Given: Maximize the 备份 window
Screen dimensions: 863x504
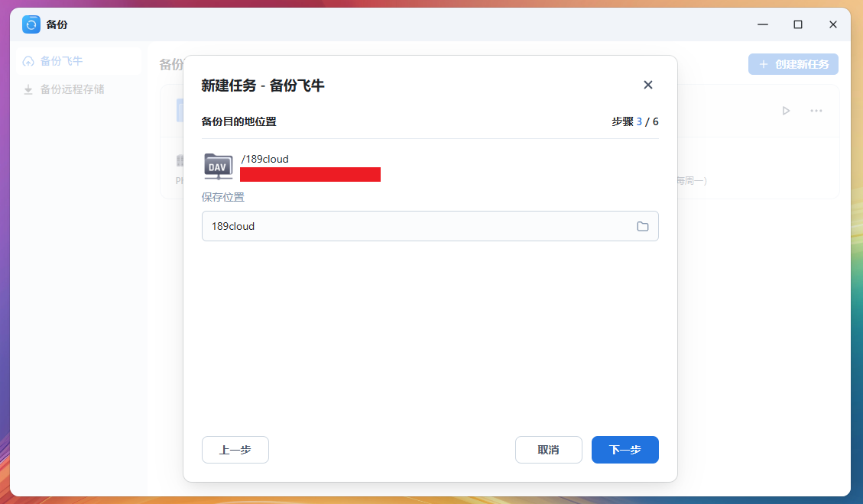Looking at the screenshot, I should 797,24.
